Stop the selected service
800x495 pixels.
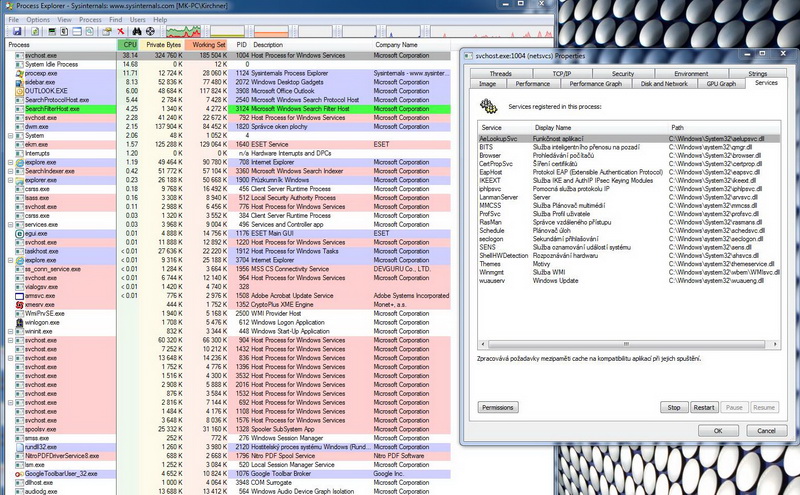click(x=674, y=407)
